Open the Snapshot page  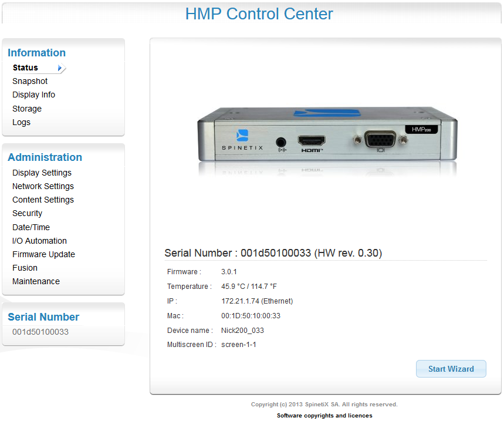(x=30, y=81)
